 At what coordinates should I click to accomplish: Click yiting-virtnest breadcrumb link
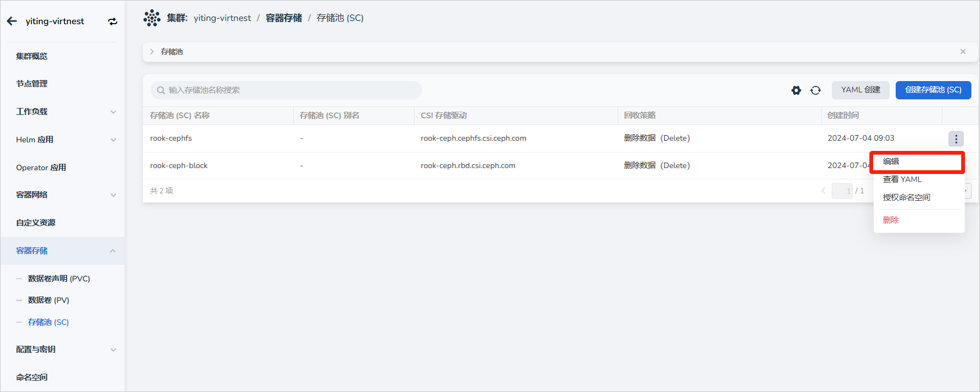tap(222, 18)
